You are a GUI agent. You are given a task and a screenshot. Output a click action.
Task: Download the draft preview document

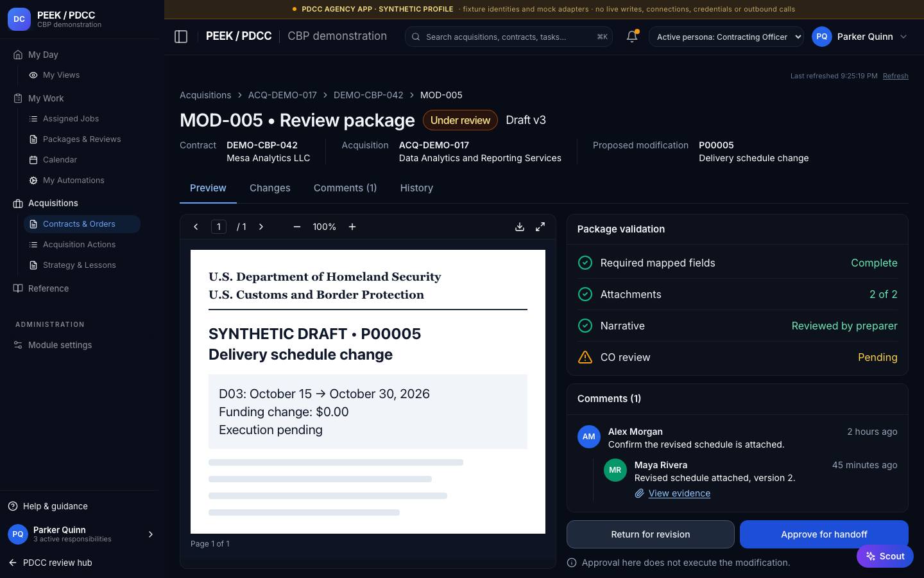(x=520, y=227)
